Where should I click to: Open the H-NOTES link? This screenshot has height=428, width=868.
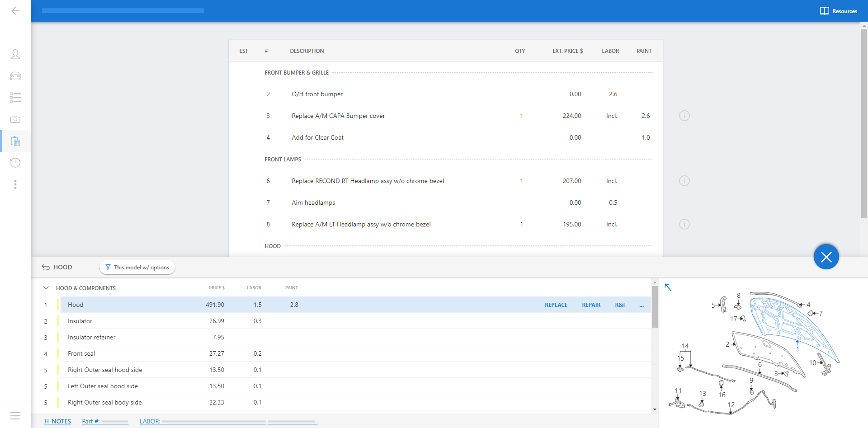pyautogui.click(x=57, y=421)
